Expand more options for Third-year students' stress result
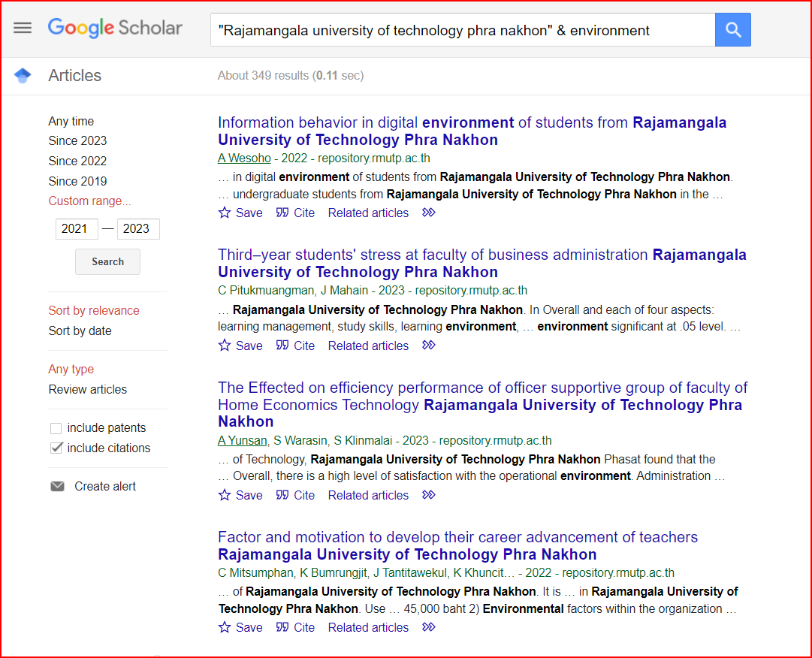Image resolution: width=812 pixels, height=658 pixels. point(429,346)
